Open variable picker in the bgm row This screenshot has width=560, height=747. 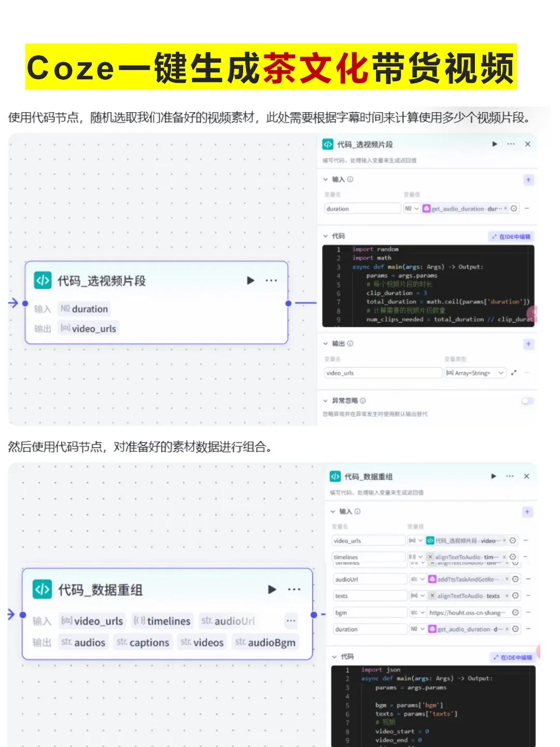pos(515,613)
